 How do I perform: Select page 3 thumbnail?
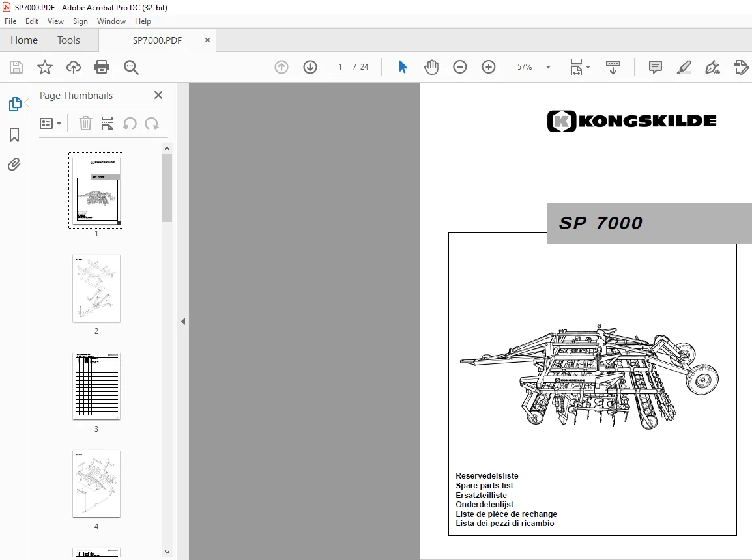[x=96, y=386]
